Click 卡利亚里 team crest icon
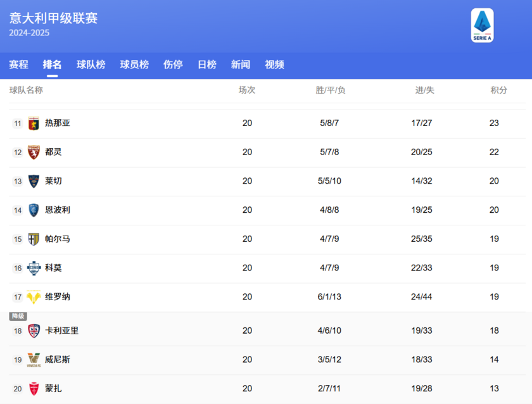The width and height of the screenshot is (532, 404). [x=32, y=330]
